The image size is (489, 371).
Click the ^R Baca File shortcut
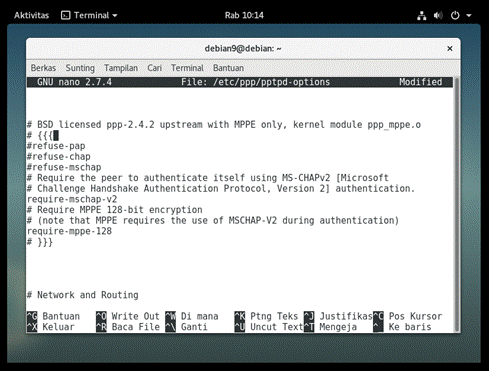[x=128, y=327]
